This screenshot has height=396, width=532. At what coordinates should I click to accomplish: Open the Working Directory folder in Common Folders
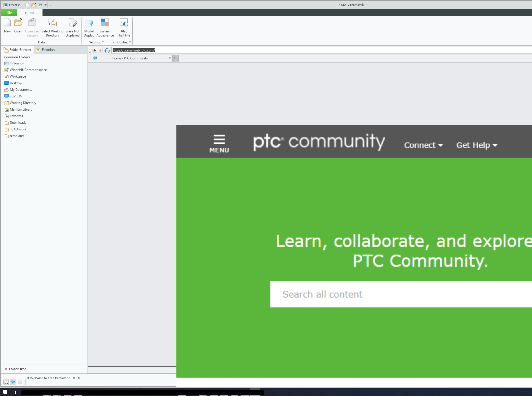coord(23,103)
